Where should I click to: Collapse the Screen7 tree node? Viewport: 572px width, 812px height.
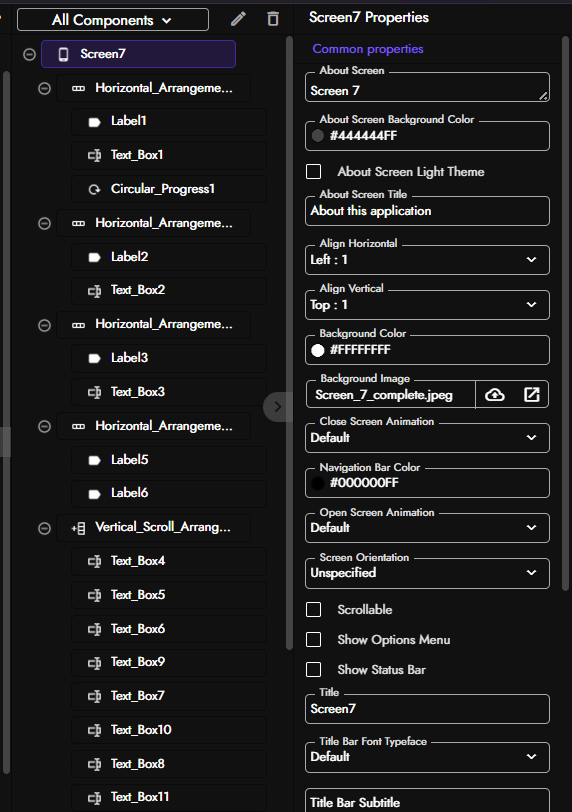(30, 54)
